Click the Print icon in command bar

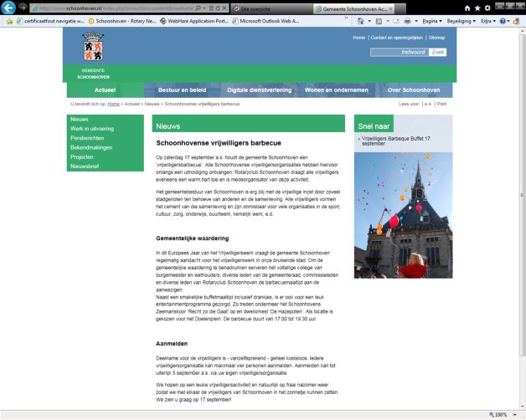pos(407,21)
